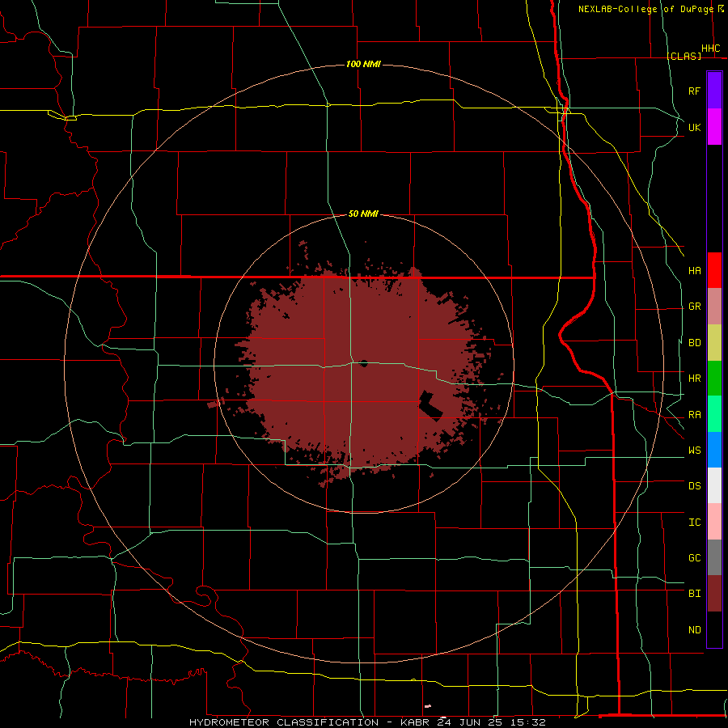Select the BD yellow legend swatch
This screenshot has width=728, height=728.
pos(714,343)
